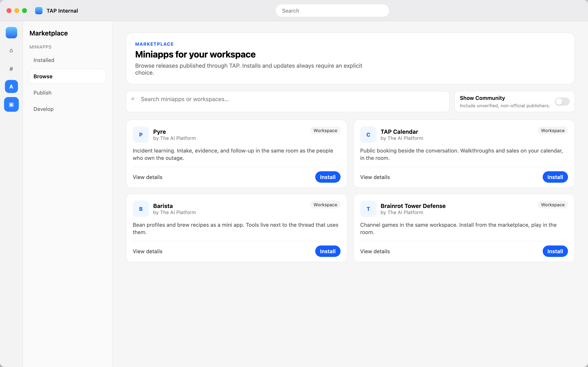This screenshot has height=367, width=588.
Task: Install the Pyre miniapp
Action: [x=327, y=177]
